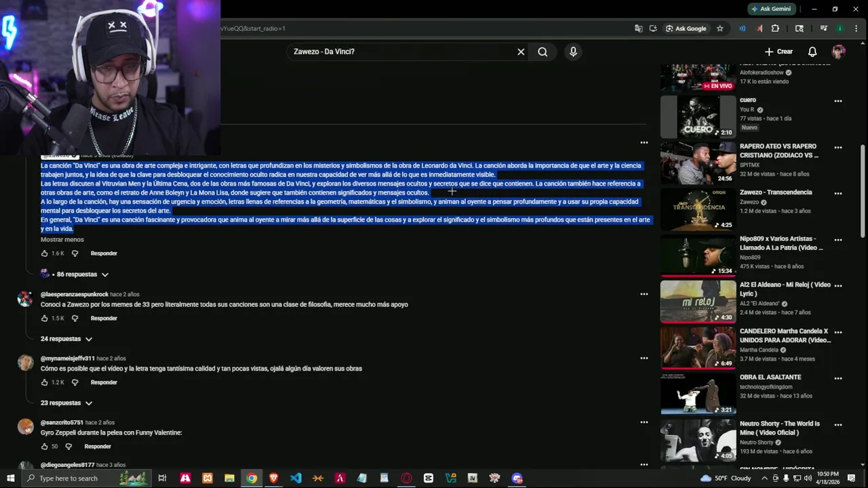Open the Extensions puzzle icon
The image size is (868, 488).
click(775, 28)
